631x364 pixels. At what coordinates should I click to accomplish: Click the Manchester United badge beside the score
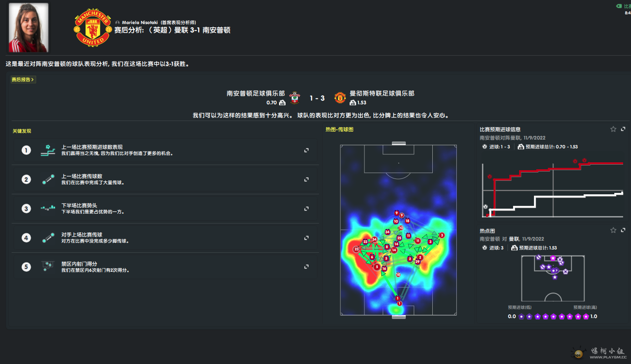(x=340, y=98)
